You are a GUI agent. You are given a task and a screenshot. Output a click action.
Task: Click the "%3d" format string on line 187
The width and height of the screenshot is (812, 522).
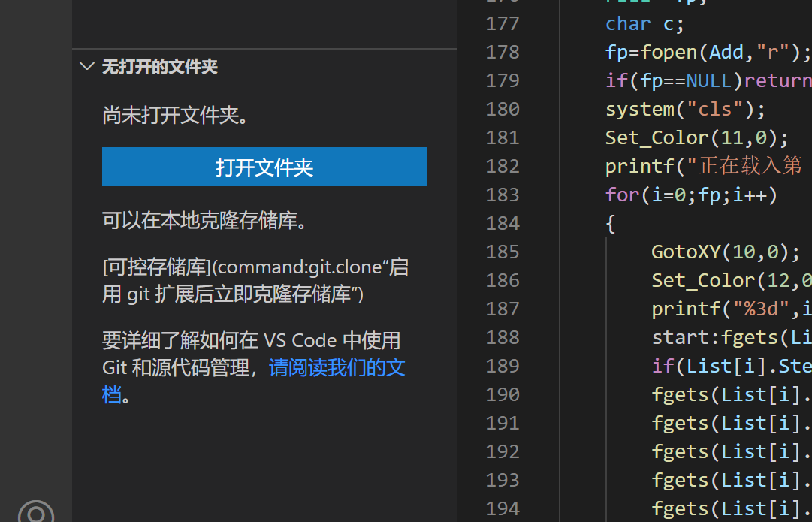point(759,309)
